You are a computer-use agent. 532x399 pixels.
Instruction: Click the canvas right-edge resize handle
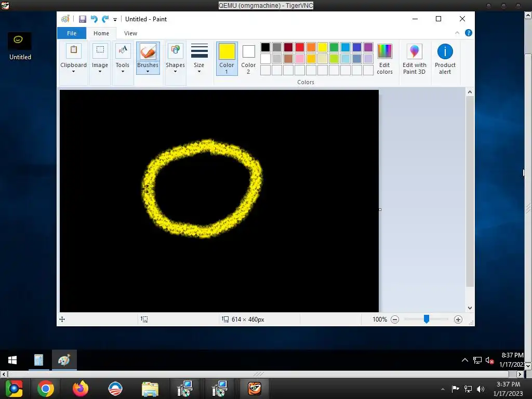[380, 209]
